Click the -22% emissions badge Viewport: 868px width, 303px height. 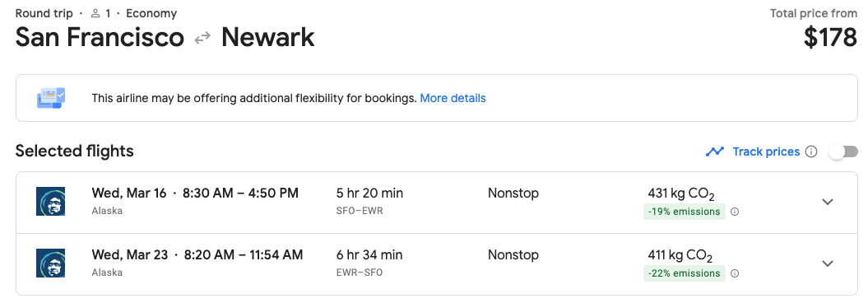pos(685,273)
